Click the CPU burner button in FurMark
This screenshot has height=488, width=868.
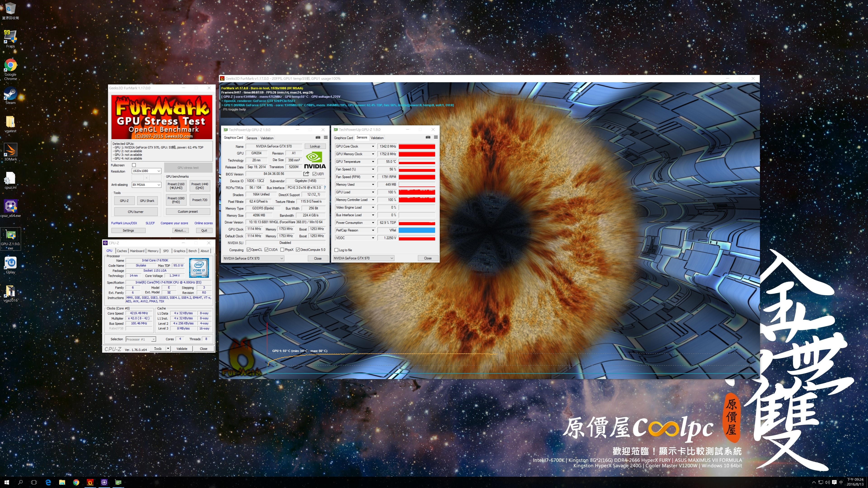coord(135,211)
